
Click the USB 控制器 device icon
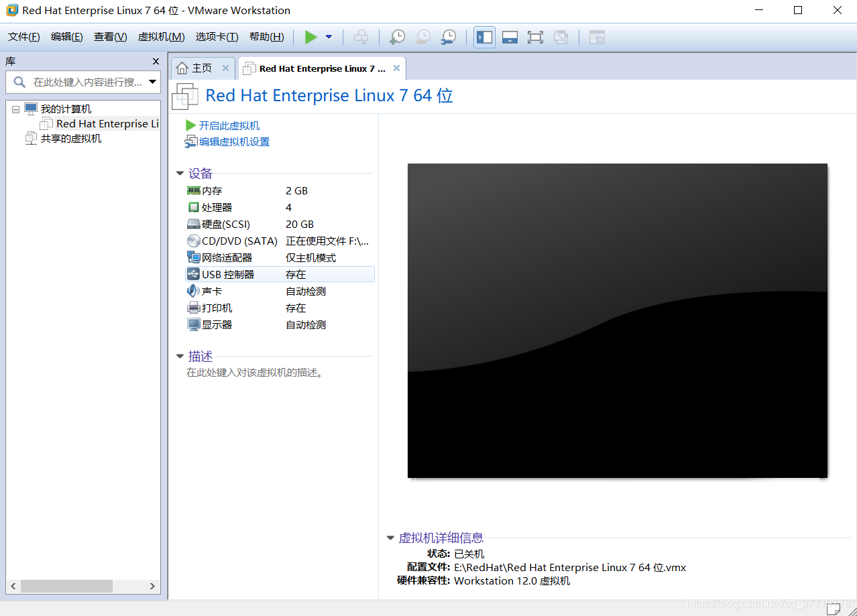click(194, 274)
